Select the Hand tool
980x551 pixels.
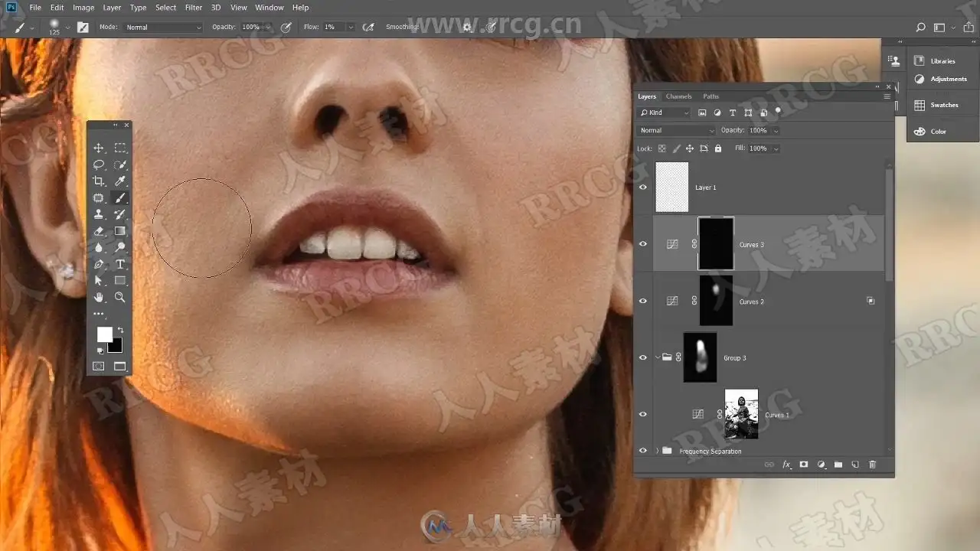click(x=99, y=297)
